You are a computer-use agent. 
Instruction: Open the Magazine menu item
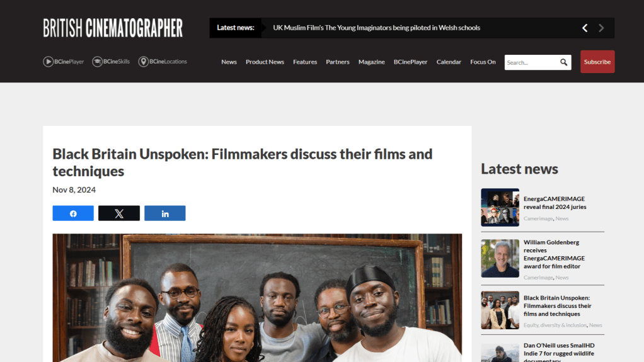coord(372,62)
